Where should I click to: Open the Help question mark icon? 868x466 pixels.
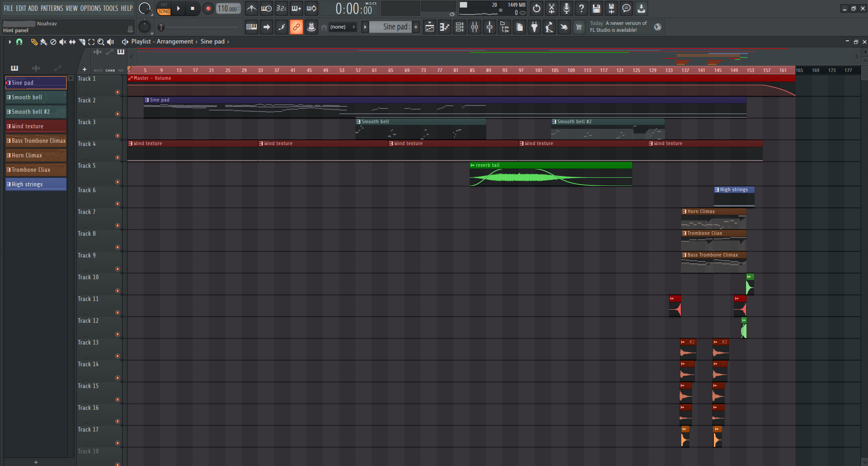coord(582,8)
